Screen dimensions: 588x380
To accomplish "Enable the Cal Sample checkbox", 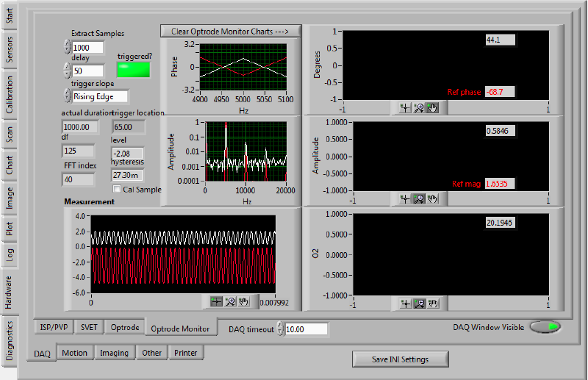I will coord(117,189).
